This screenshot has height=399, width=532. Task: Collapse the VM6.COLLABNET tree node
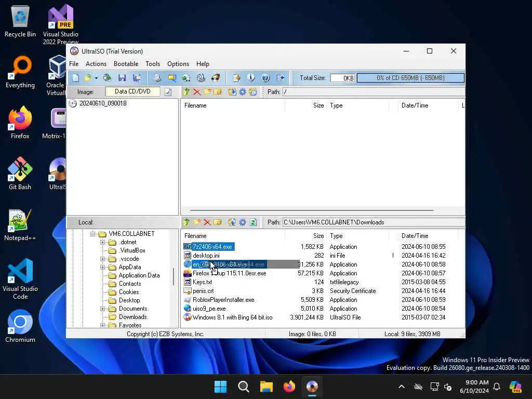click(x=92, y=234)
